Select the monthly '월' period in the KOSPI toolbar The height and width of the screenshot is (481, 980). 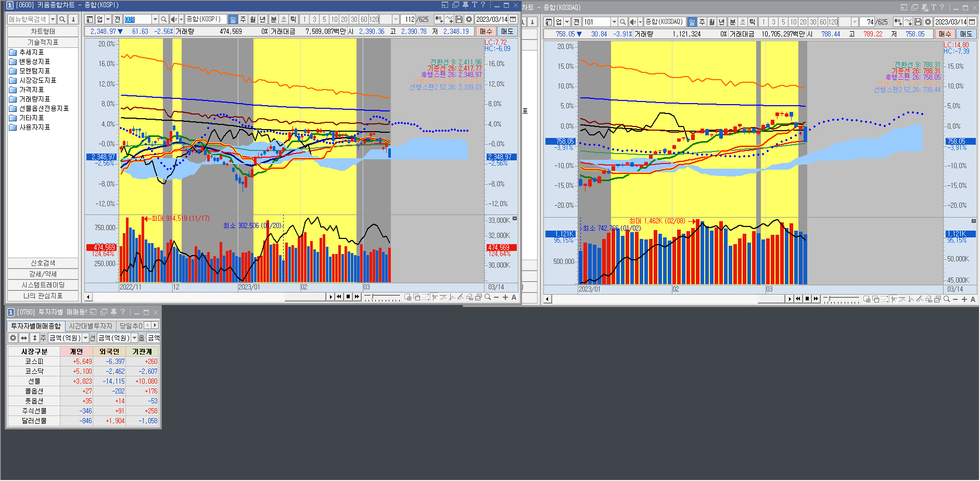(253, 19)
